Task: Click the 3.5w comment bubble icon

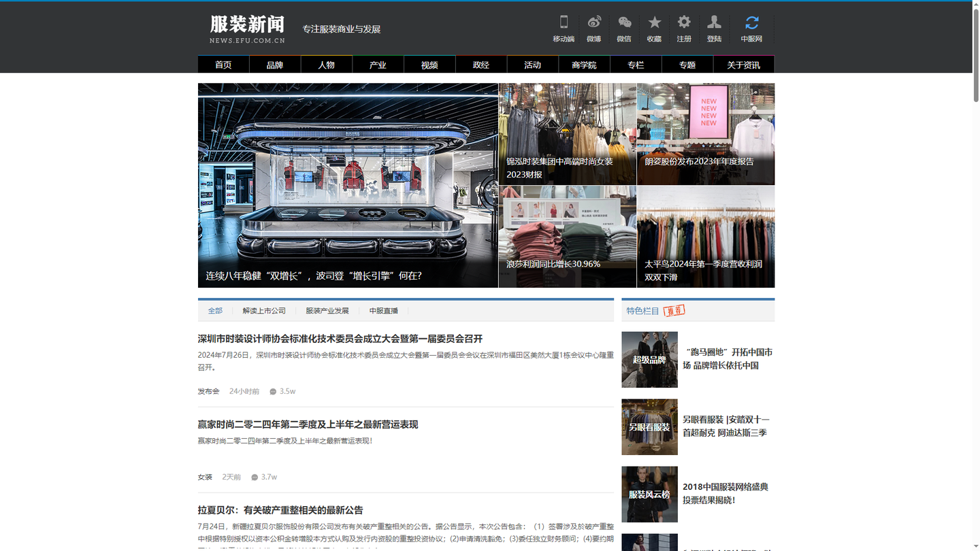Action: point(273,392)
